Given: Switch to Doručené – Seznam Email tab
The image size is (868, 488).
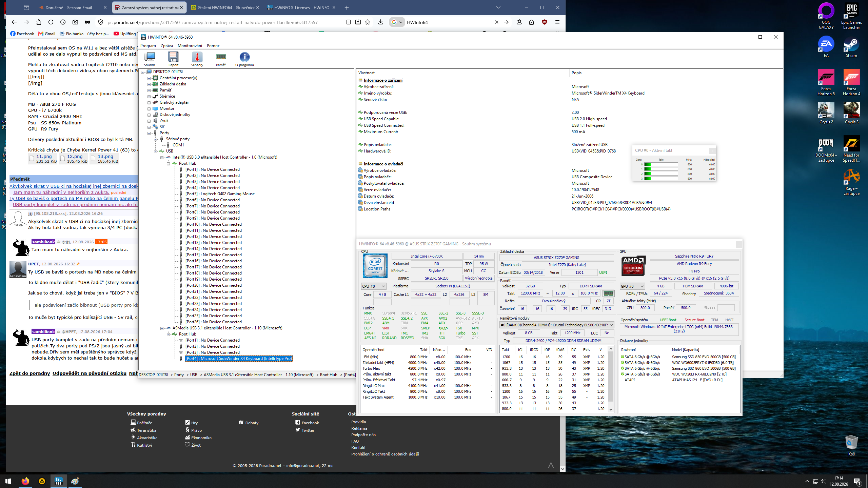Looking at the screenshot, I should (x=69, y=7).
